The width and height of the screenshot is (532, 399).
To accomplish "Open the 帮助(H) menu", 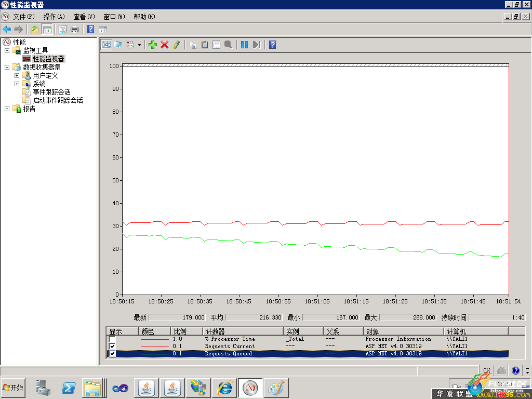I will pos(144,17).
